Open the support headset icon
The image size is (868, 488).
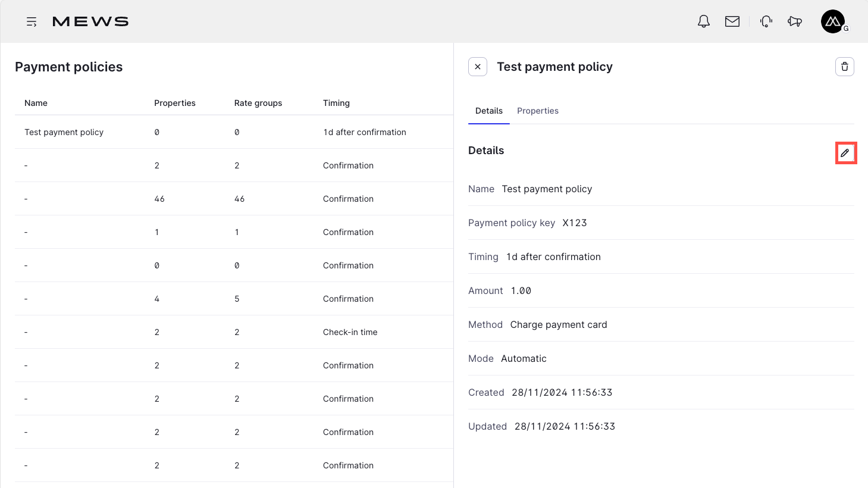766,21
